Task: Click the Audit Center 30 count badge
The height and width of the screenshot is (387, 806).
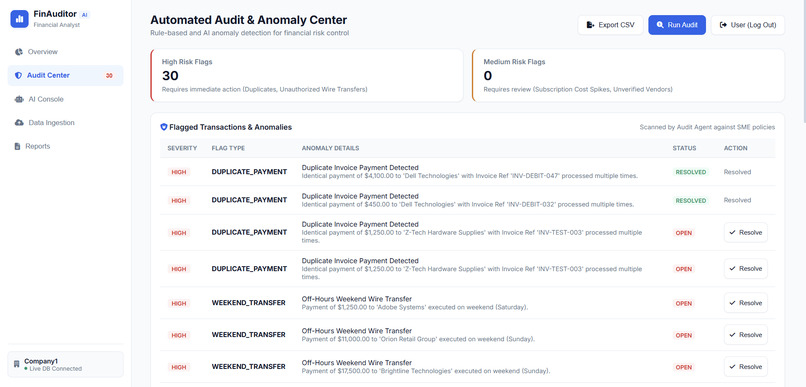Action: click(109, 76)
